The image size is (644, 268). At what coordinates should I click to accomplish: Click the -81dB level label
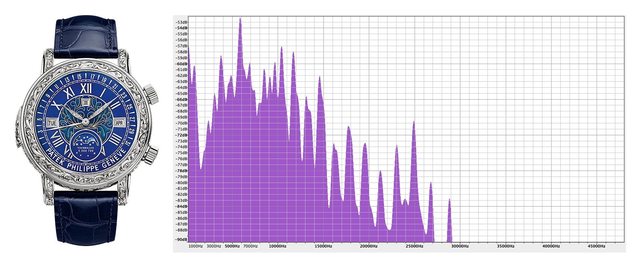(181, 189)
